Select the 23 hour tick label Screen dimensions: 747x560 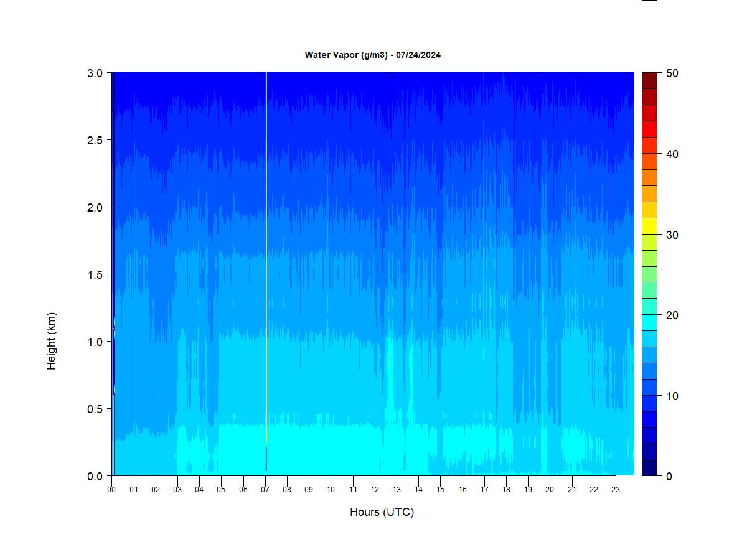tap(616, 490)
